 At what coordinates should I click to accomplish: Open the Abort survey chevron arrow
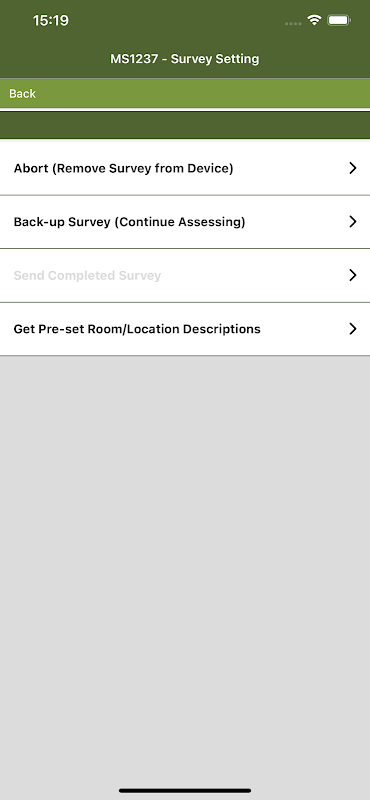(353, 168)
